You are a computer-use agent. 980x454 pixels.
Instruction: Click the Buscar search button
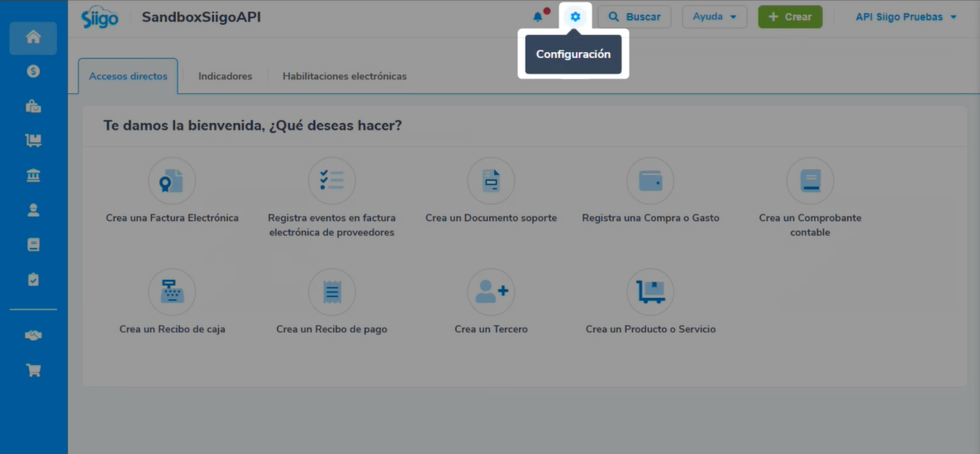[634, 17]
